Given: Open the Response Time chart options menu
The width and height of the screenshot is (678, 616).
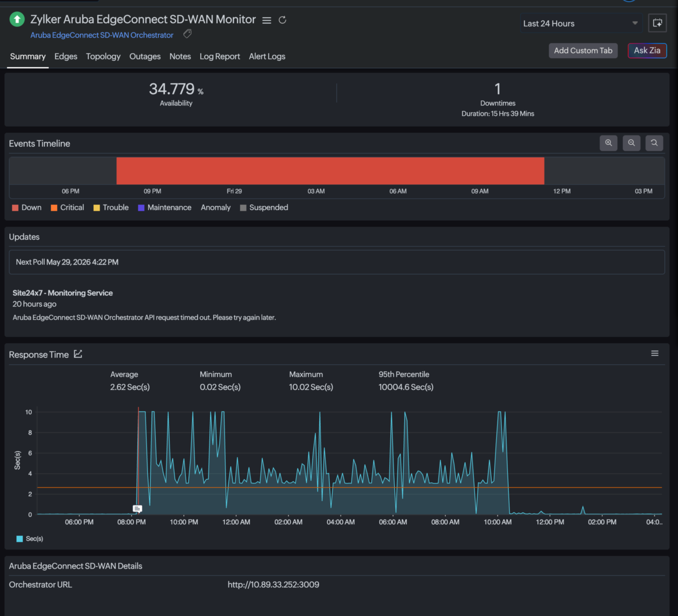Looking at the screenshot, I should click(654, 353).
